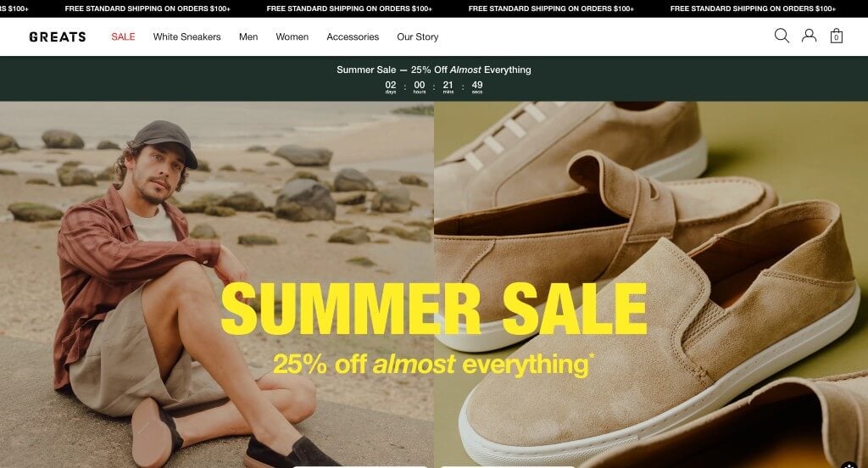The image size is (868, 468).
Task: Open the accessibility widget icon in corner
Action: point(849,465)
